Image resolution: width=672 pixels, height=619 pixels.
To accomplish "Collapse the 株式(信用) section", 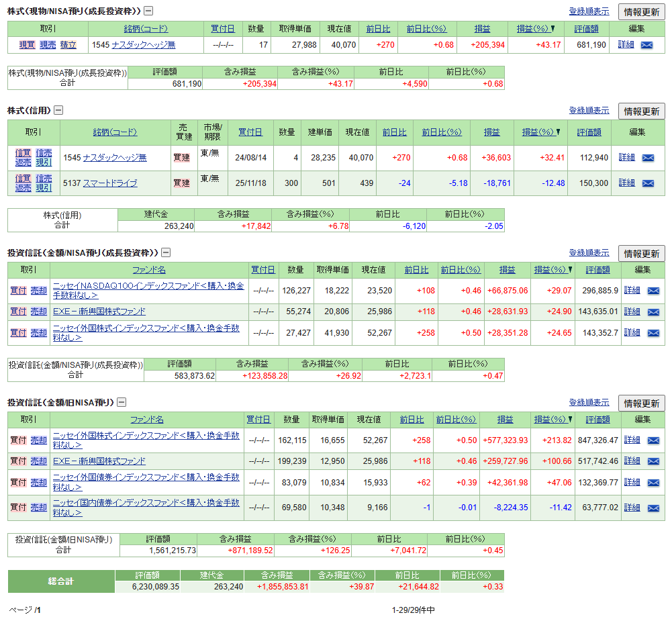I will coord(58,110).
